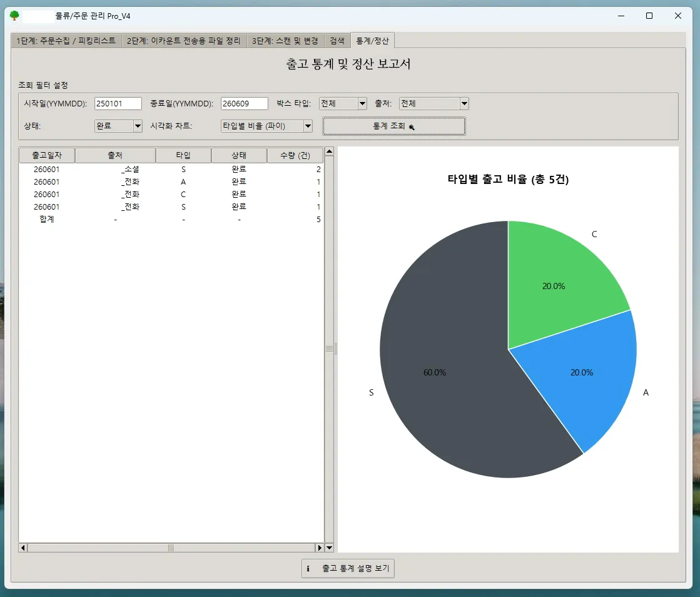
Task: Click the 출처 column header
Action: 115,155
